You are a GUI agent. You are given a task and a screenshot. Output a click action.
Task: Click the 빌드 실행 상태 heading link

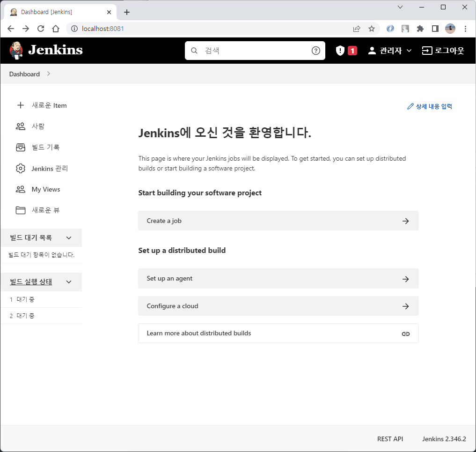[31, 282]
